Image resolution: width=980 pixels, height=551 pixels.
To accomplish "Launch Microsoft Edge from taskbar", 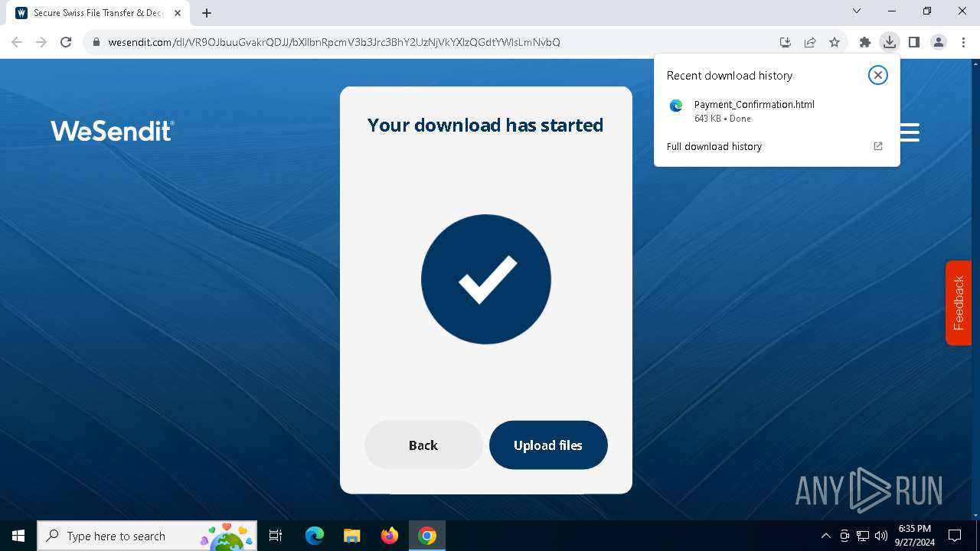I will click(315, 536).
